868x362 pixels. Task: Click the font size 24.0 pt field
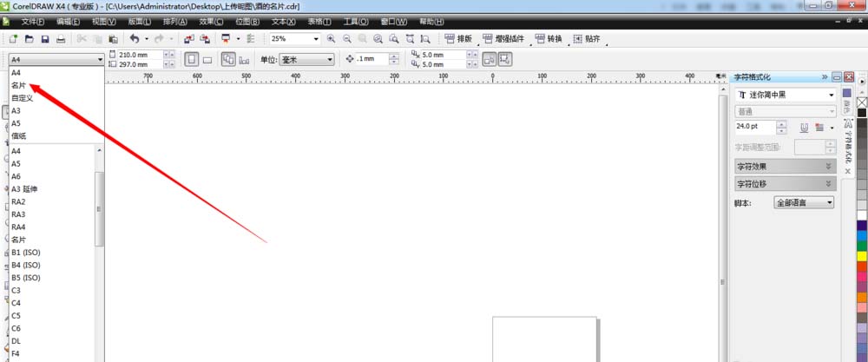pos(753,127)
